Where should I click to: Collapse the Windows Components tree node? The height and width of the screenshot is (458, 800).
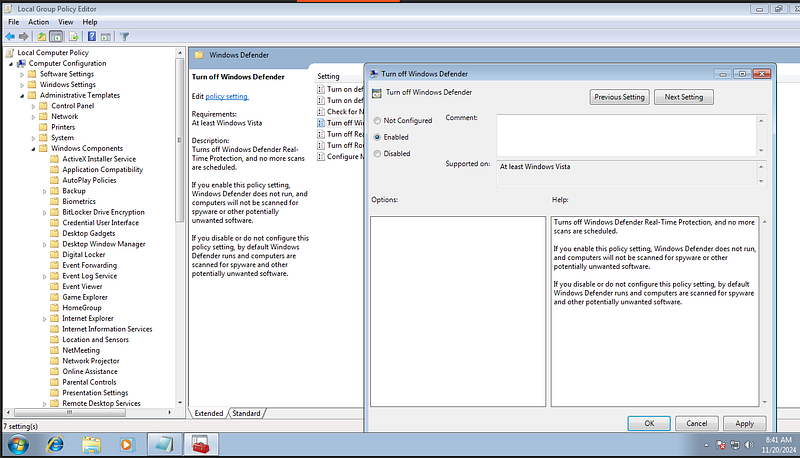tap(33, 149)
